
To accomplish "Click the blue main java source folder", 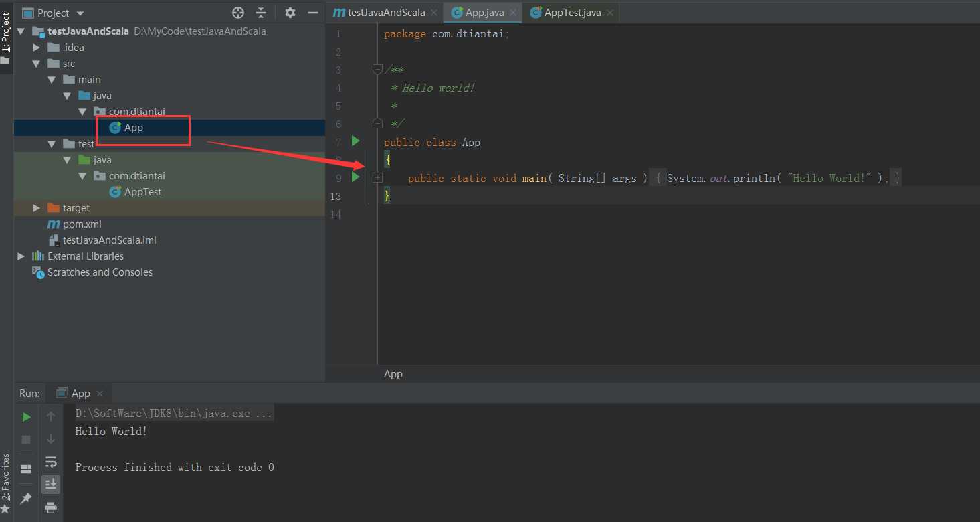I will click(x=84, y=96).
